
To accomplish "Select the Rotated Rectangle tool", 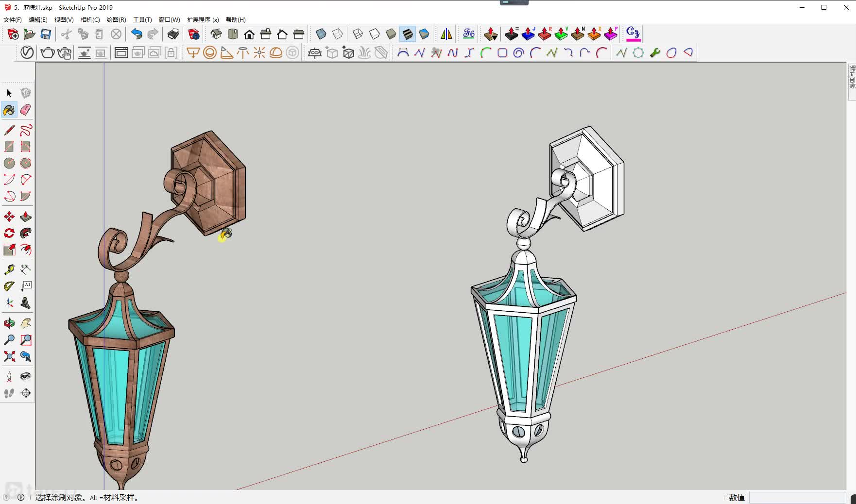I will (x=26, y=147).
